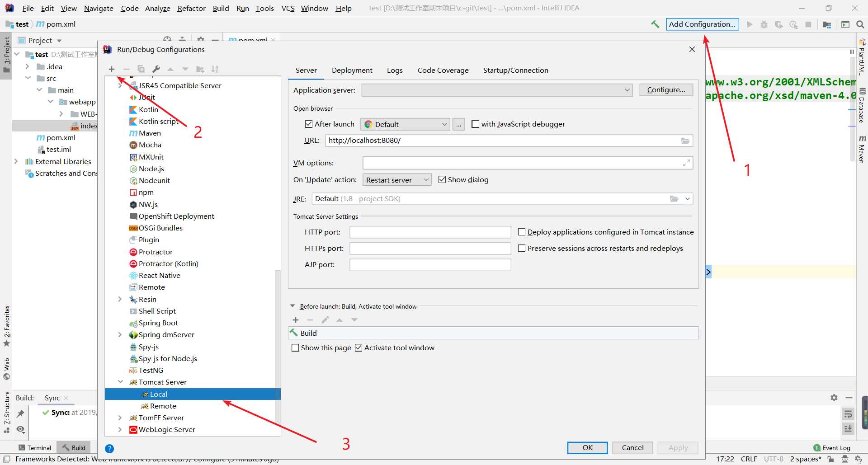
Task: Click the Move to folder icon
Action: (200, 69)
